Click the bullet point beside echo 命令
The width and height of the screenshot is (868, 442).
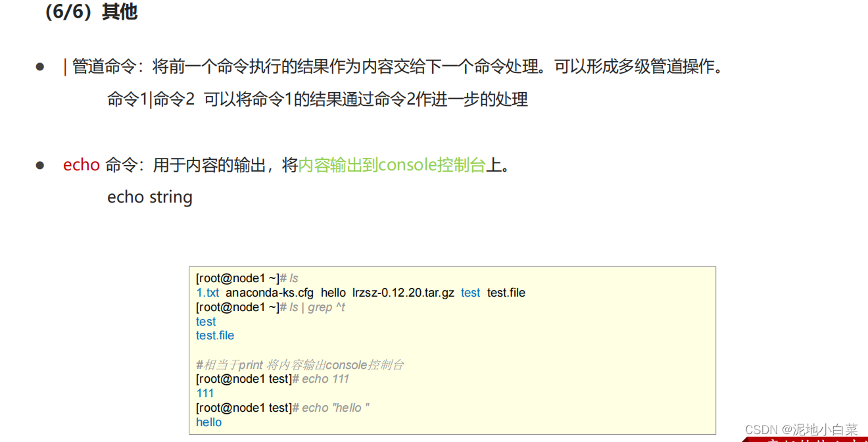(40, 165)
